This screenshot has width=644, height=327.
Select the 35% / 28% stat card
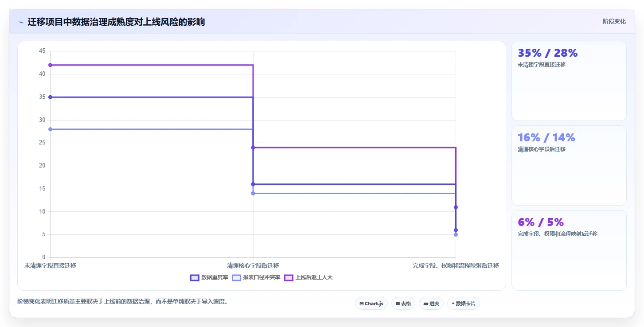click(569, 81)
